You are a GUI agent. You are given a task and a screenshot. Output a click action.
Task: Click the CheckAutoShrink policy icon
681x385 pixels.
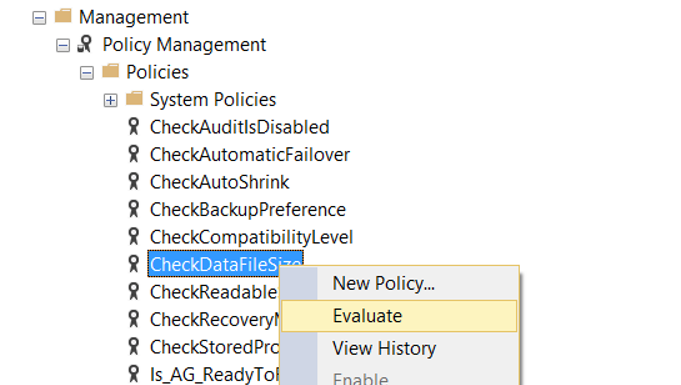[134, 182]
